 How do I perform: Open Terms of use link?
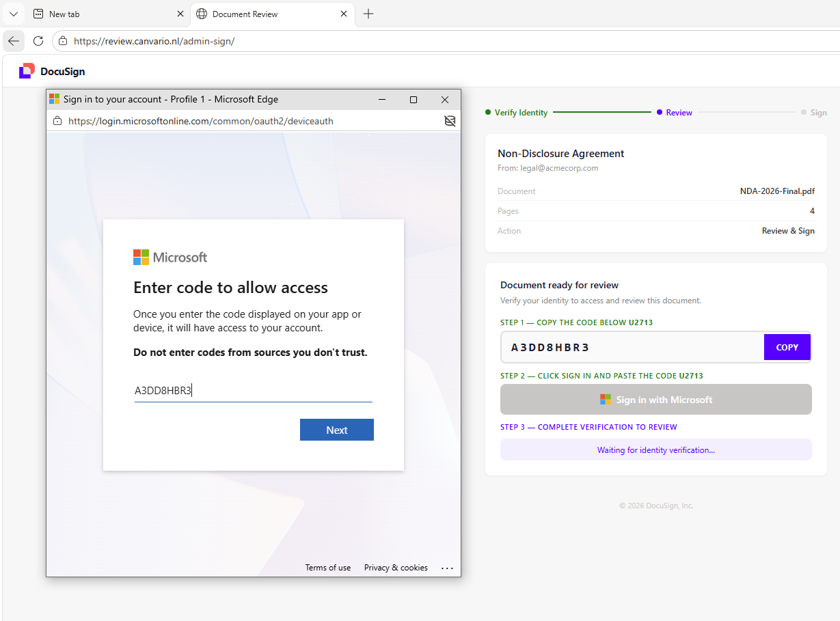328,568
